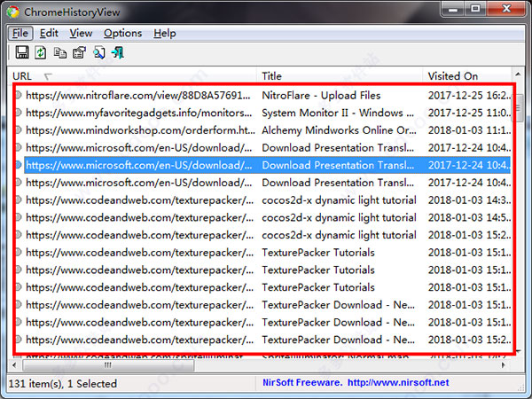The height and width of the screenshot is (399, 532).
Task: Click the Exit toolbar icon
Action: (x=118, y=52)
